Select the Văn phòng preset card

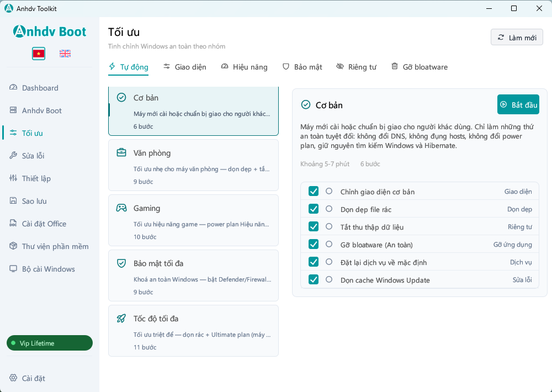(193, 165)
